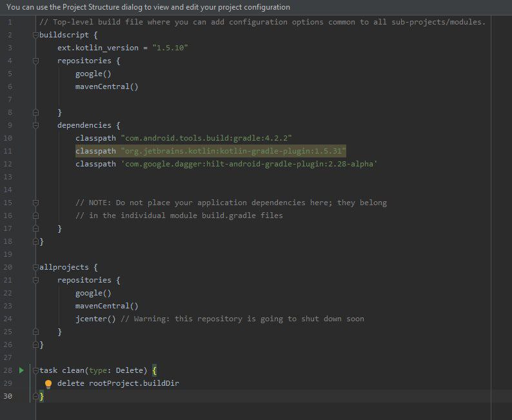Fold end marker on line 8
This screenshot has height=420, width=512.
coord(36,112)
